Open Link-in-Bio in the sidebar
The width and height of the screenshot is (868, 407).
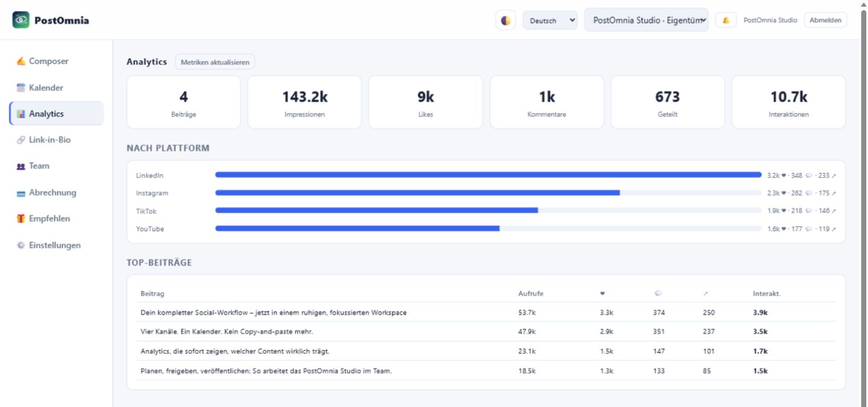[x=56, y=140]
